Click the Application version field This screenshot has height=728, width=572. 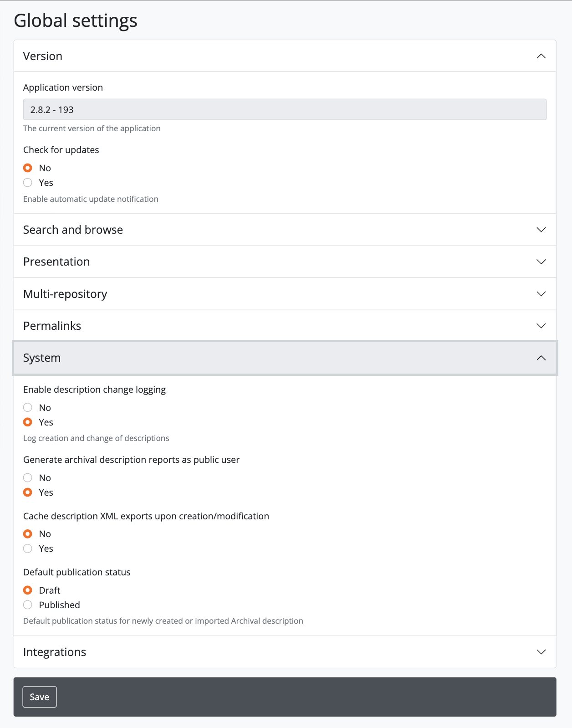pyautogui.click(x=285, y=110)
